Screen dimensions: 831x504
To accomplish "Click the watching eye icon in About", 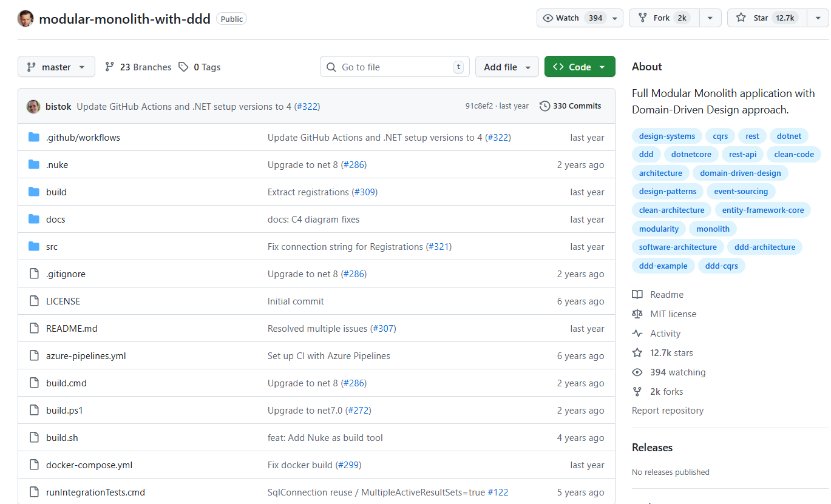I will [637, 372].
